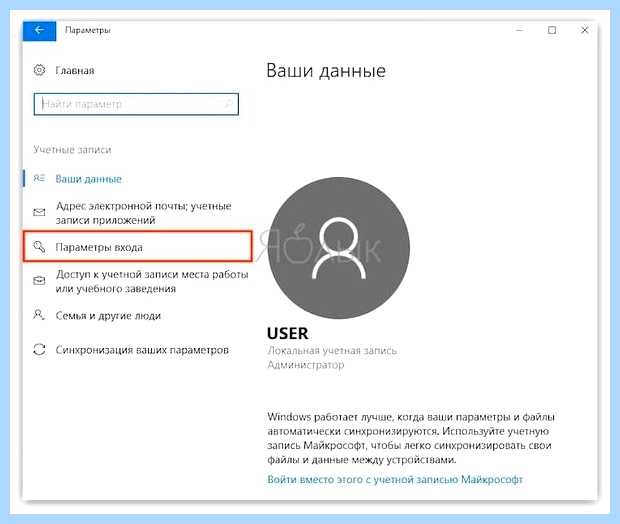Open Доступ к учетной записи места работы
Viewport: 620px width, 524px height.
pyautogui.click(x=152, y=281)
